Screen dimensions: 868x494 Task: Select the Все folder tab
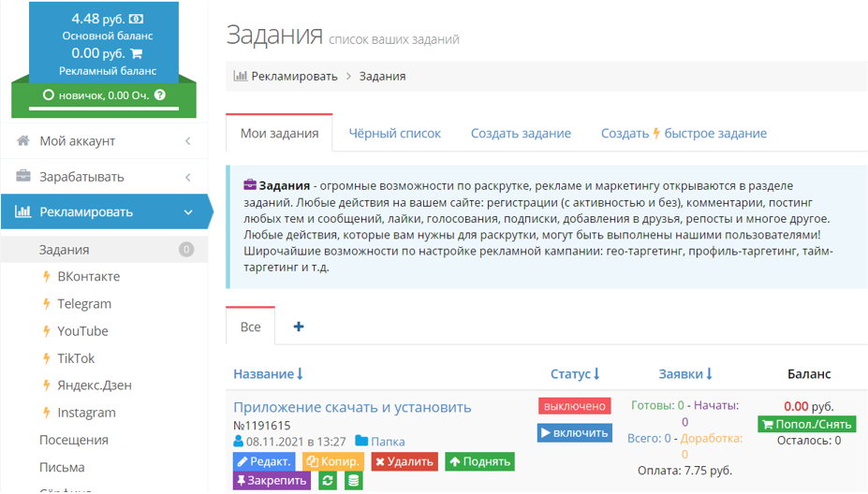(250, 327)
